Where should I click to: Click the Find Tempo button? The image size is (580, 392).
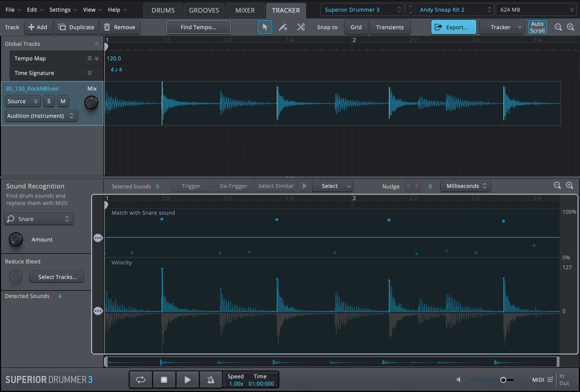tap(198, 27)
